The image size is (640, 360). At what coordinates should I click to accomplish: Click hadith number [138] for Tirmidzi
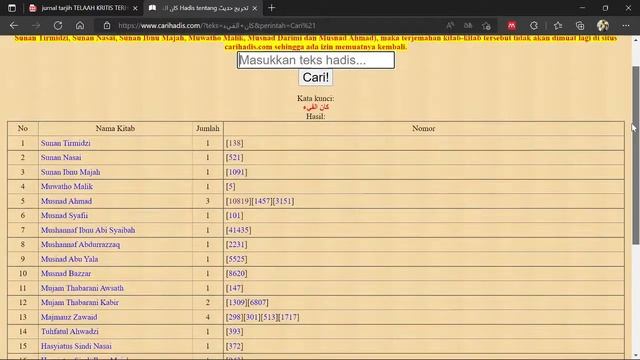(x=234, y=143)
